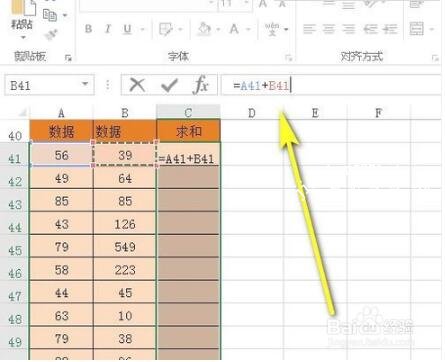
Task: Click cell containing 38 in column B
Action: pos(125,338)
